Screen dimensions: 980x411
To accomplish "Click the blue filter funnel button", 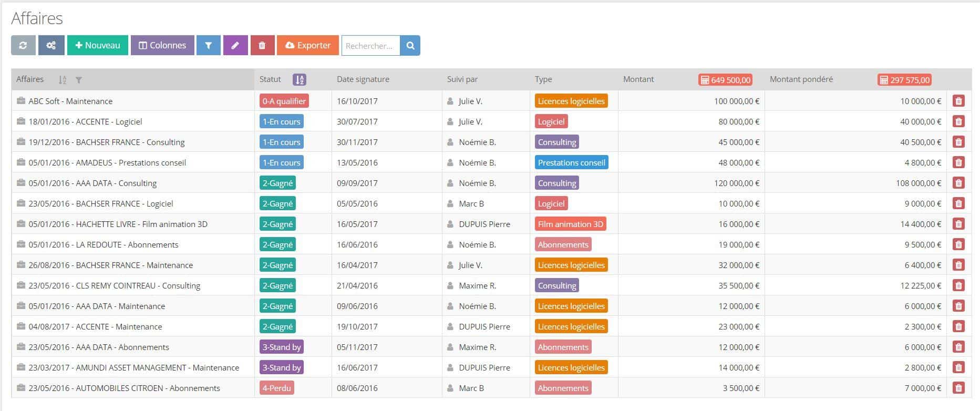I will point(209,46).
